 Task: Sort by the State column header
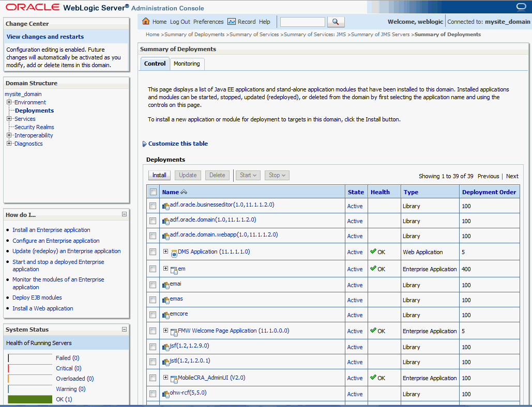pyautogui.click(x=356, y=192)
